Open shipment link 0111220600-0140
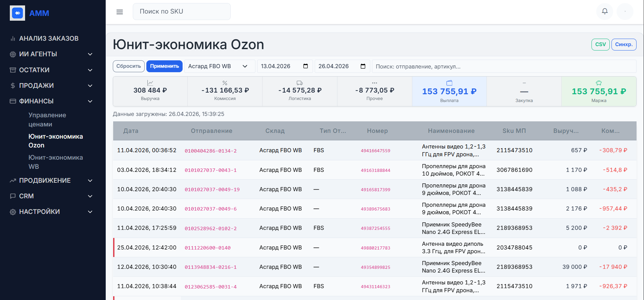Viewport: 644px width, 300px height. click(208, 248)
